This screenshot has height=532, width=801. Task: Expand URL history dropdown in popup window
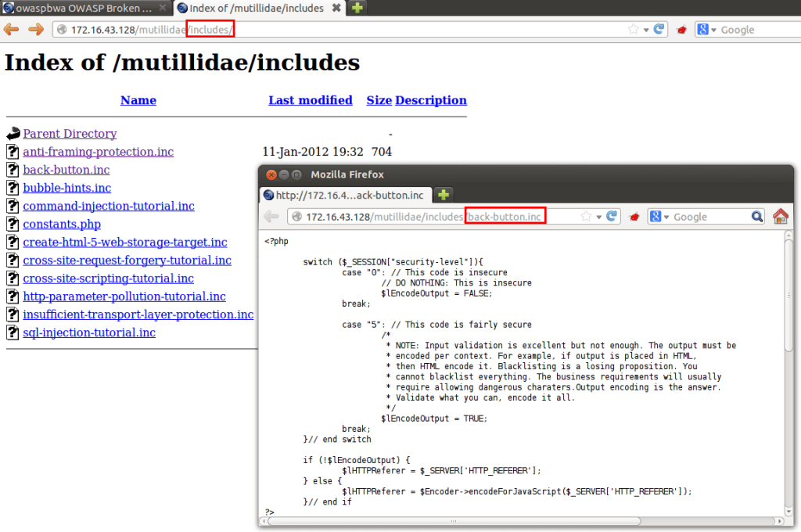599,217
